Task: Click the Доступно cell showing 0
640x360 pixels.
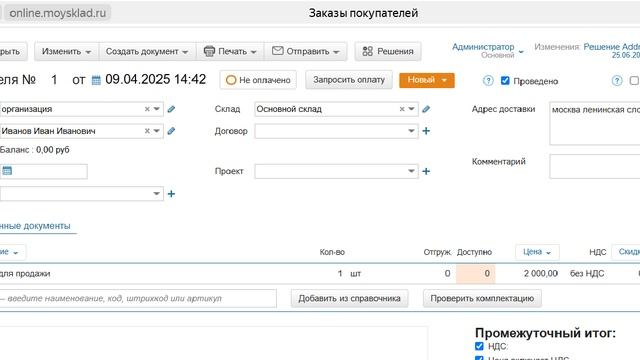Action: [x=476, y=273]
